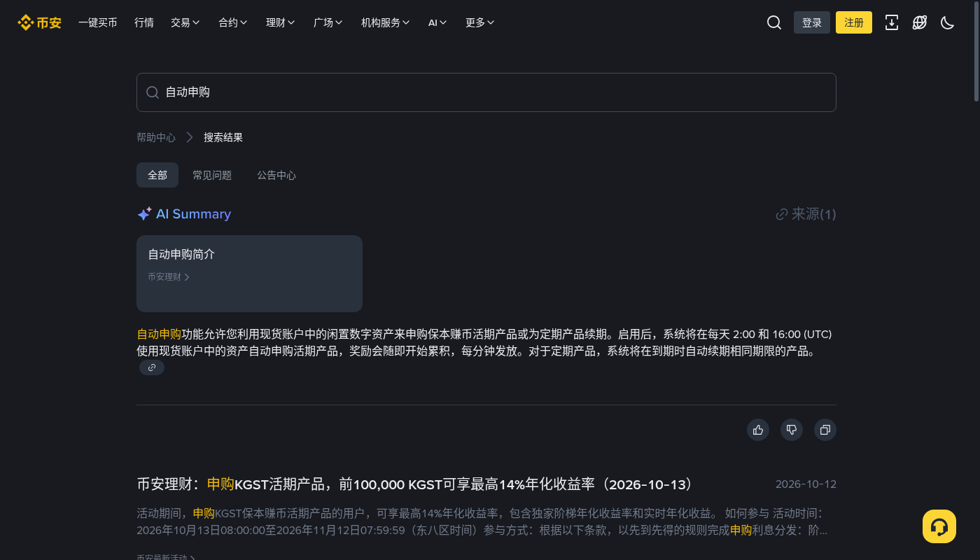Image resolution: width=980 pixels, height=560 pixels.
Task: Switch to the 常见问题 tab
Action: point(212,175)
